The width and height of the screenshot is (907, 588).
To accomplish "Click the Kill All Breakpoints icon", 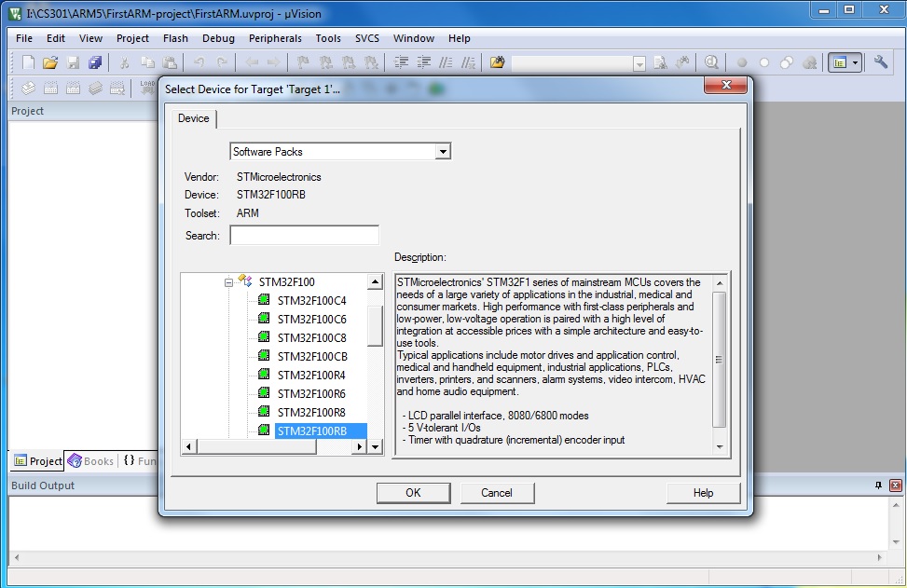I will point(810,62).
